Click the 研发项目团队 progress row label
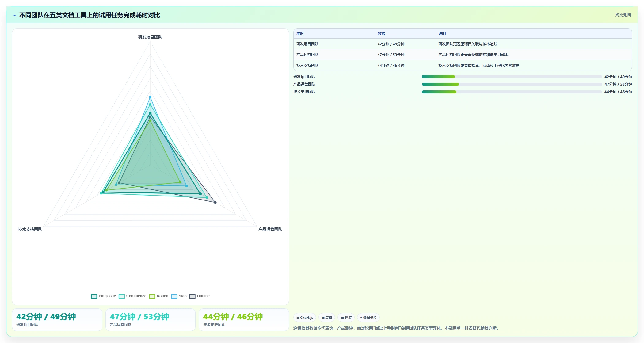The height and width of the screenshot is (343, 644). (304, 77)
